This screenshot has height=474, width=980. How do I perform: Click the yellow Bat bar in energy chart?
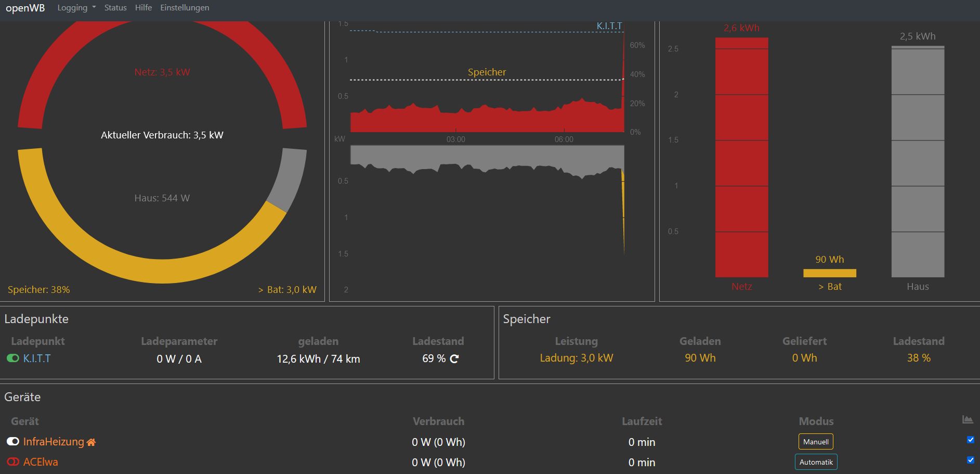pos(829,273)
